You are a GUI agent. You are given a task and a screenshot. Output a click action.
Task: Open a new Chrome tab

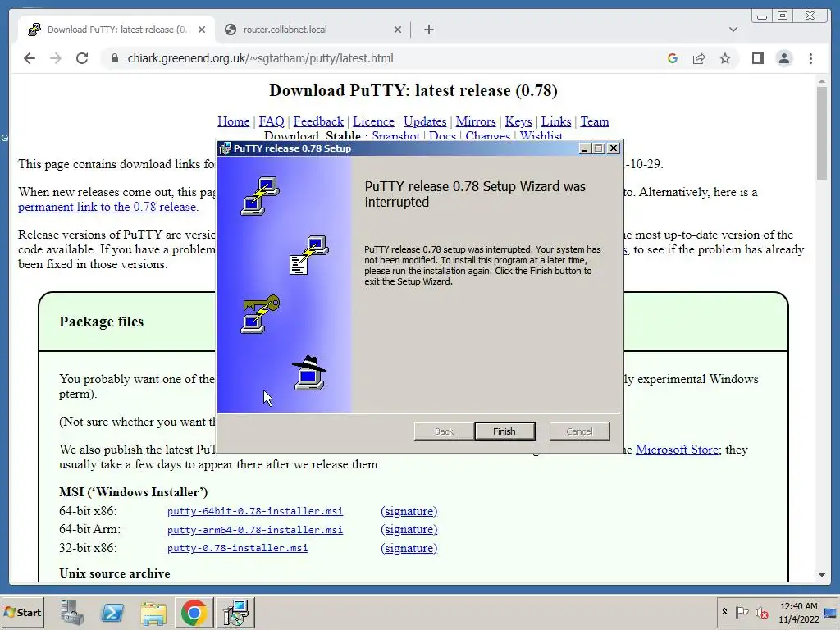pos(428,30)
